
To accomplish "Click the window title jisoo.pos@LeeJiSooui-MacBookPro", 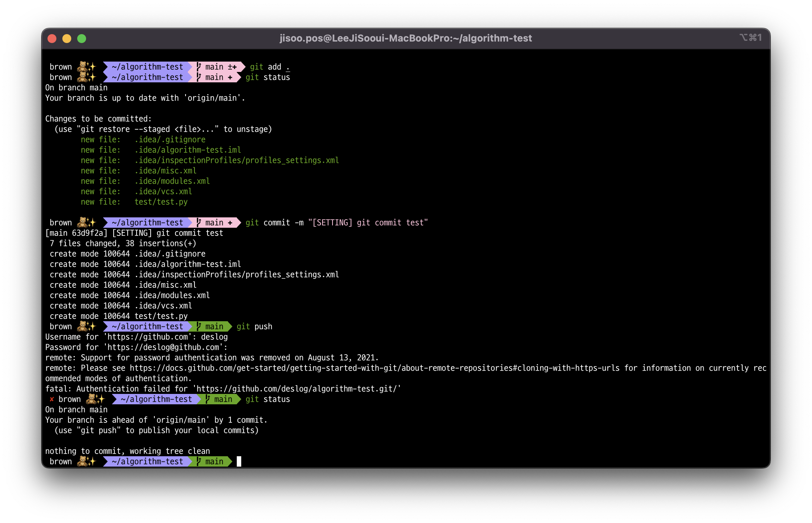I will (406, 38).
